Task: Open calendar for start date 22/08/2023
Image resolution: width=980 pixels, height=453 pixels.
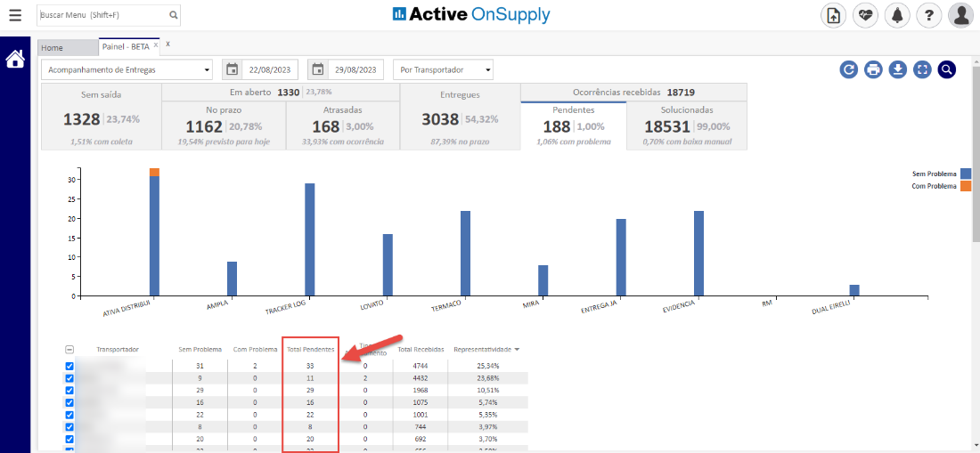Action: (232, 70)
